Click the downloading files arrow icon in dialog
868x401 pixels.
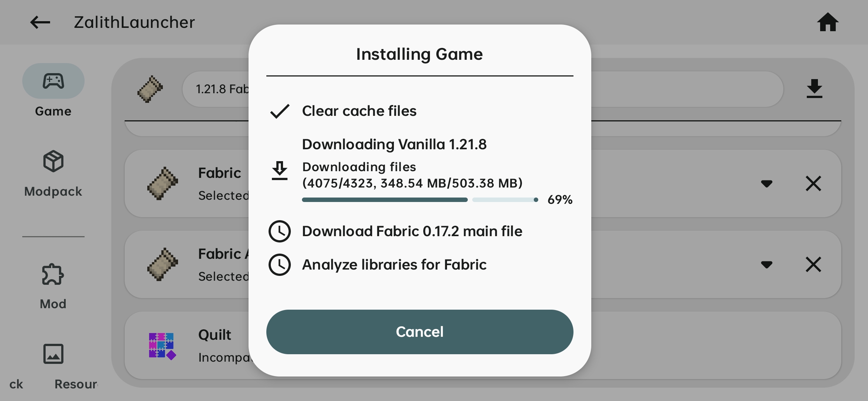[280, 171]
